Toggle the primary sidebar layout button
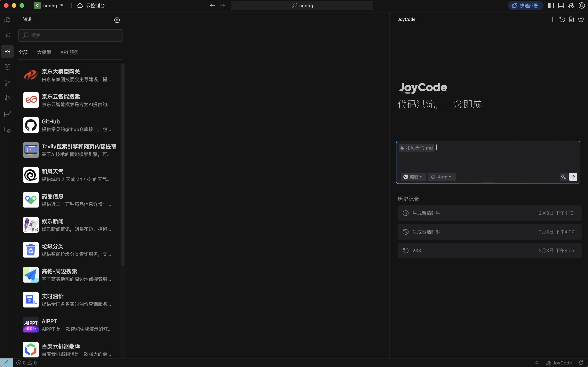Image resolution: width=588 pixels, height=367 pixels. (551, 6)
